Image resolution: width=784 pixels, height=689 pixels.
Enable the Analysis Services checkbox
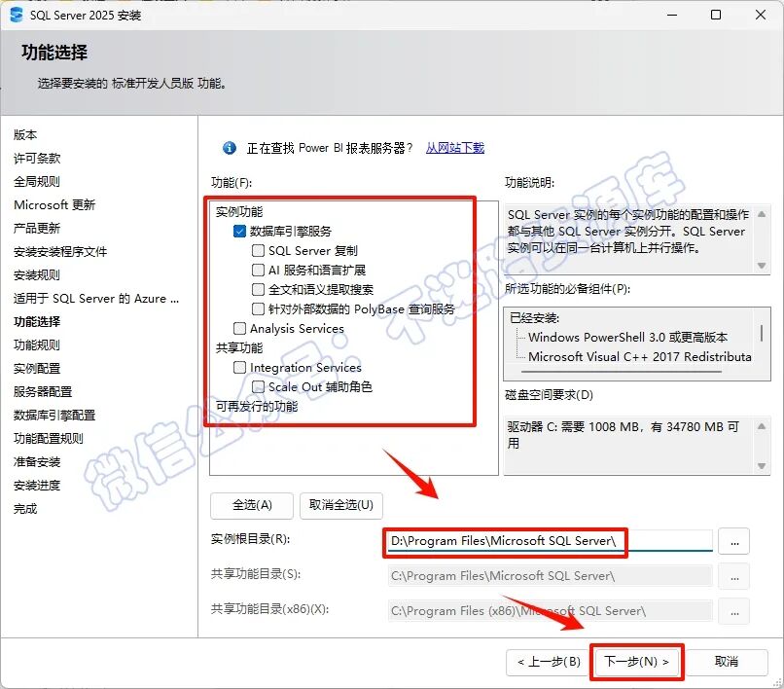click(239, 328)
